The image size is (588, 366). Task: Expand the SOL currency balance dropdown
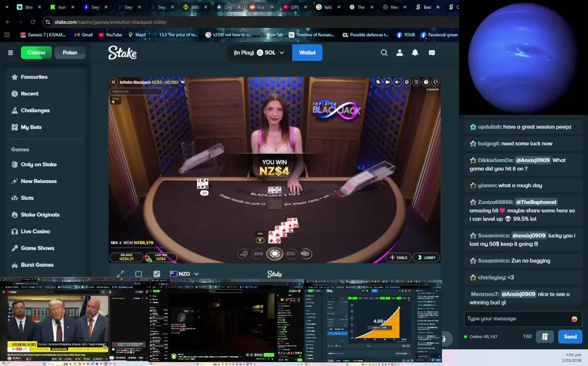pyautogui.click(x=259, y=52)
